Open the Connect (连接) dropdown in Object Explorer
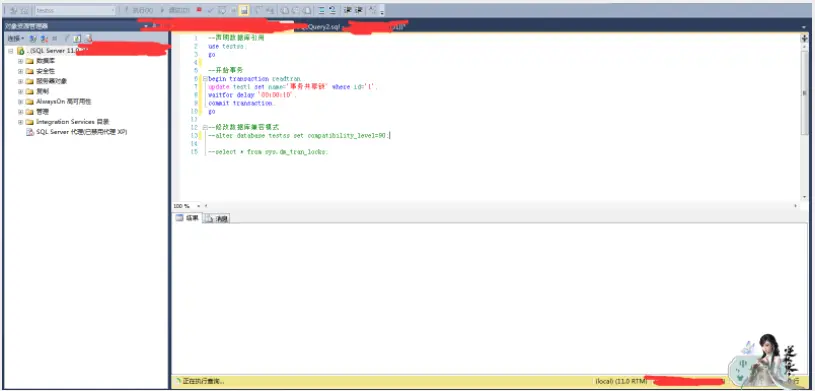This screenshot has width=815, height=391. click(x=16, y=39)
